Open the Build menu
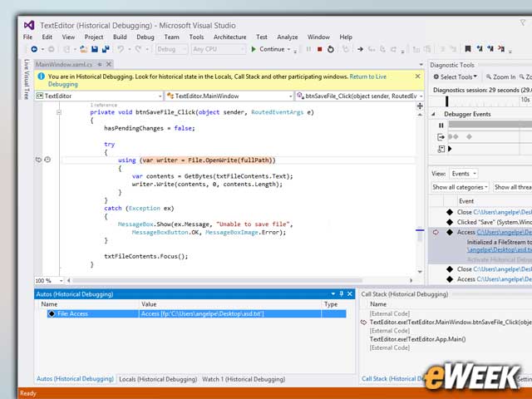Image resolution: width=532 pixels, height=399 pixels. tap(120, 37)
